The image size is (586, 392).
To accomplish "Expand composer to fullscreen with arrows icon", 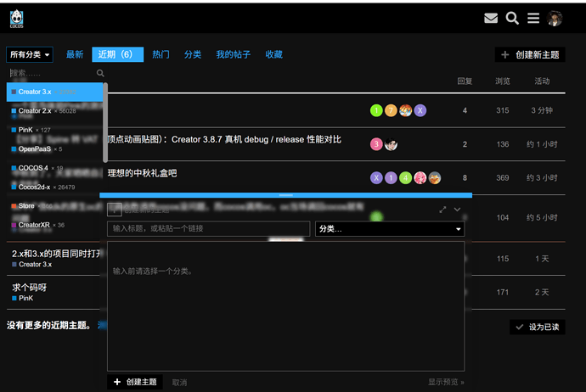I will (x=442, y=210).
